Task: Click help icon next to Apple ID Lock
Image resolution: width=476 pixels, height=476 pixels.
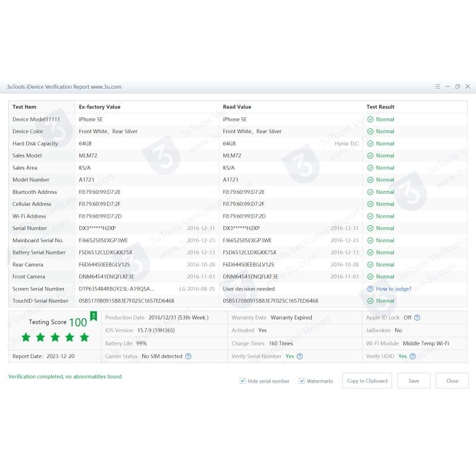Action: tap(417, 318)
